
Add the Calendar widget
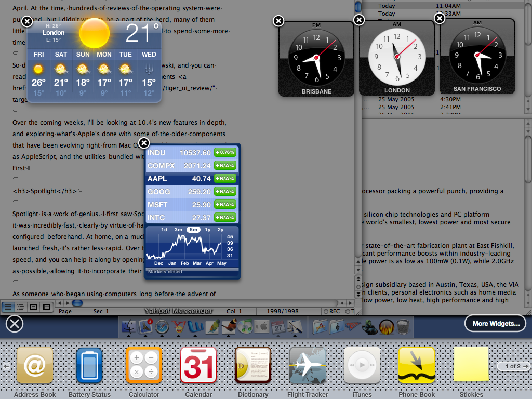[198, 365]
